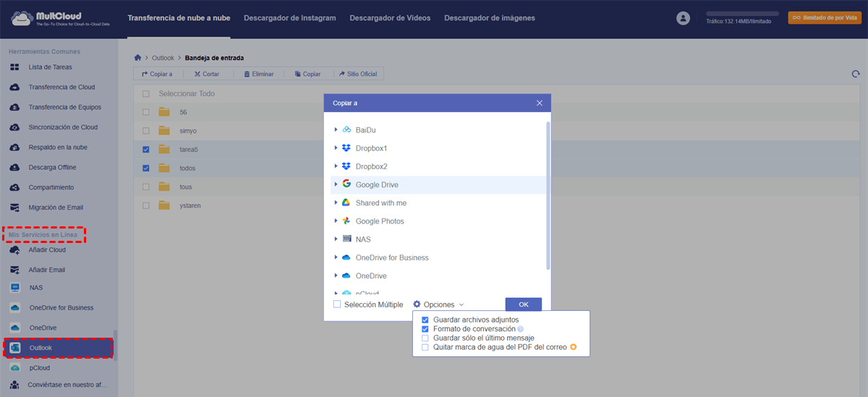Click help icon beside Formato de conversación
The width and height of the screenshot is (868, 397).
click(520, 329)
